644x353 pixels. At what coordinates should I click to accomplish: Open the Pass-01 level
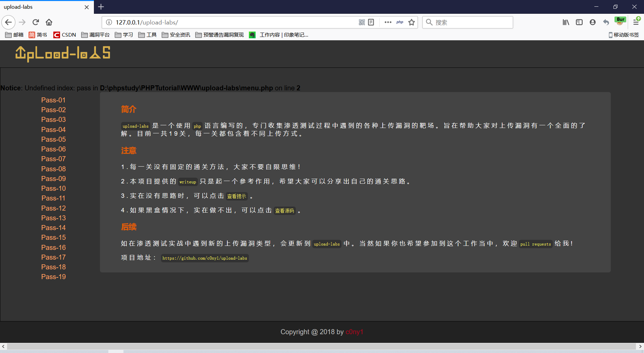(53, 100)
